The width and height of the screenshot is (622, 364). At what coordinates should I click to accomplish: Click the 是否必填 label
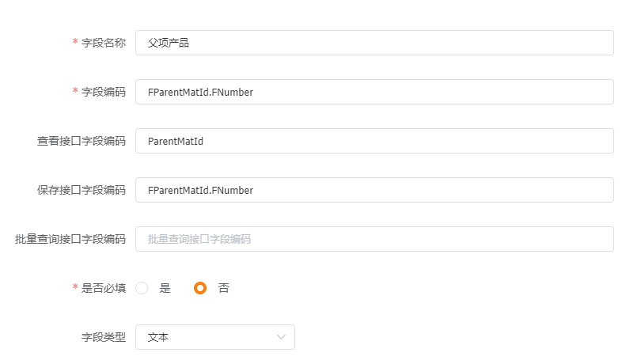click(x=104, y=288)
